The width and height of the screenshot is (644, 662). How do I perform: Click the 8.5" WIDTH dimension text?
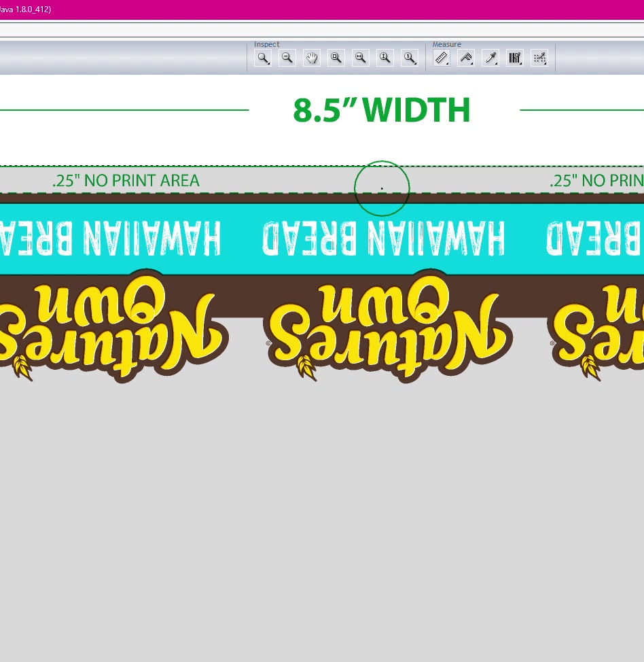[x=381, y=110]
